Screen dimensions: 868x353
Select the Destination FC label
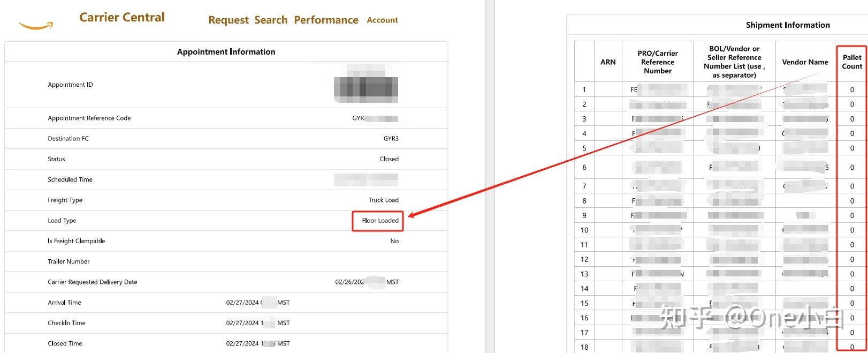point(68,138)
